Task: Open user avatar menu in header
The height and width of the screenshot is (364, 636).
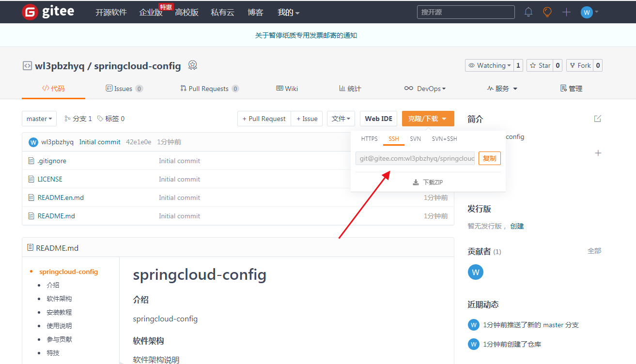Action: click(589, 12)
